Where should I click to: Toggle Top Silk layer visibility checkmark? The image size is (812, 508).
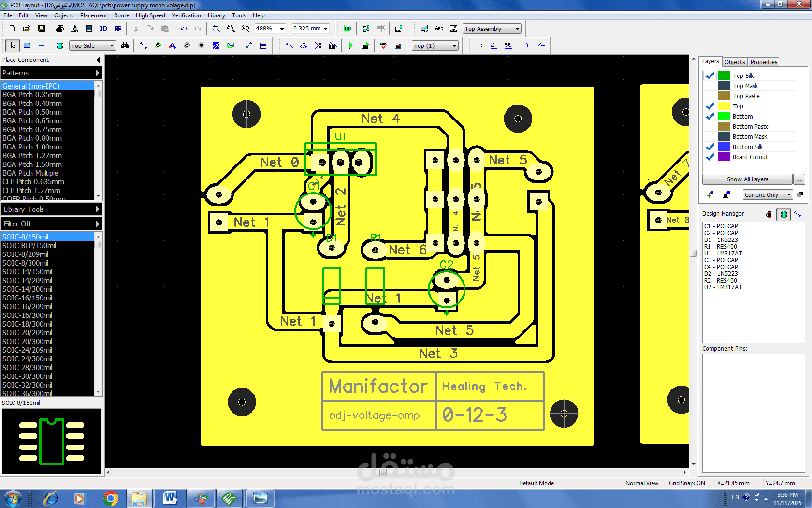710,75
